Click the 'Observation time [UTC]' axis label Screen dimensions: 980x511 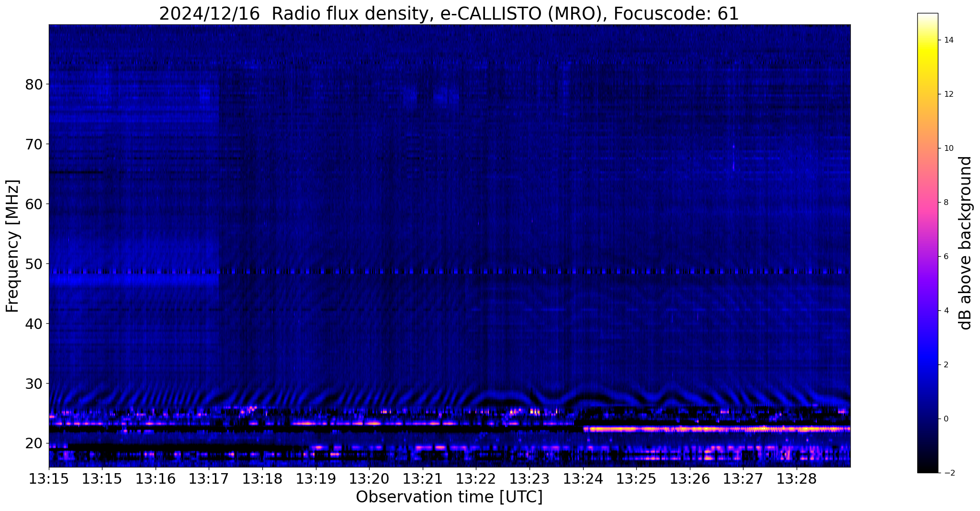click(449, 497)
